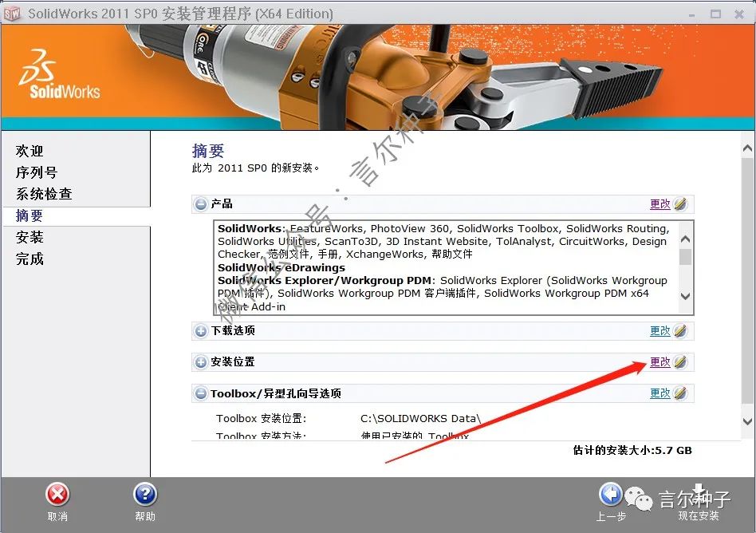The image size is (756, 533).
Task: Select 系统检查 step in sidebar
Action: (44, 194)
